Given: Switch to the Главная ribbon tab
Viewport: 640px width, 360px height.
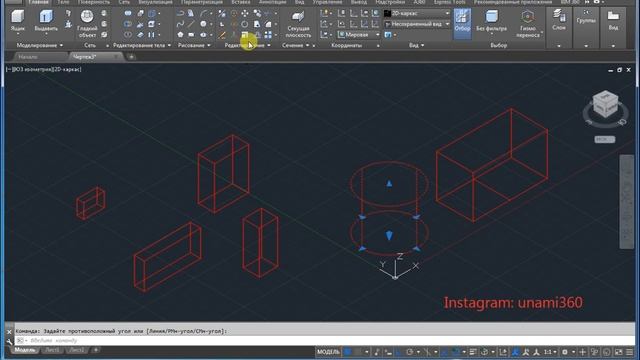Looking at the screenshot, I should click(x=38, y=2).
